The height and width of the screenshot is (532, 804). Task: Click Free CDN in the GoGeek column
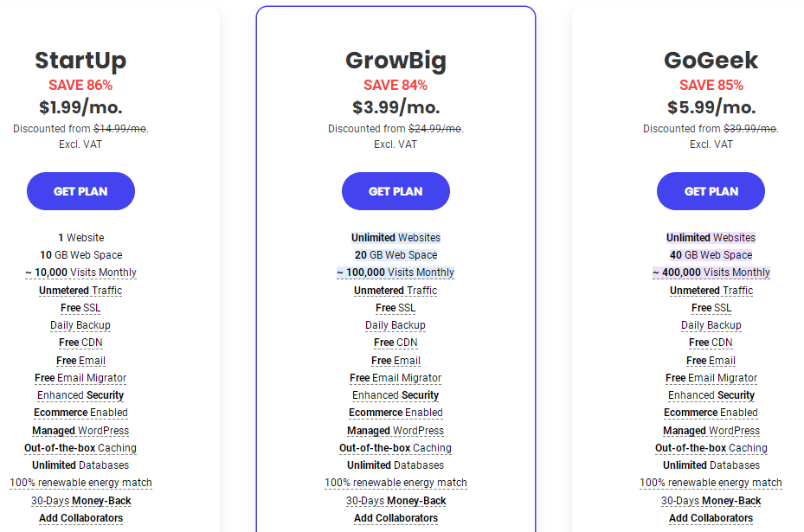(x=711, y=343)
